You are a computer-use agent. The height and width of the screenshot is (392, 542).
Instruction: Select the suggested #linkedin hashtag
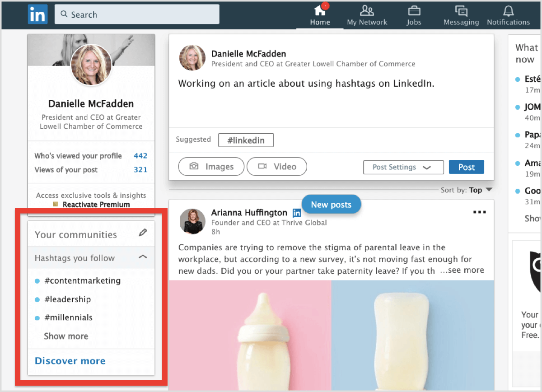pyautogui.click(x=246, y=140)
